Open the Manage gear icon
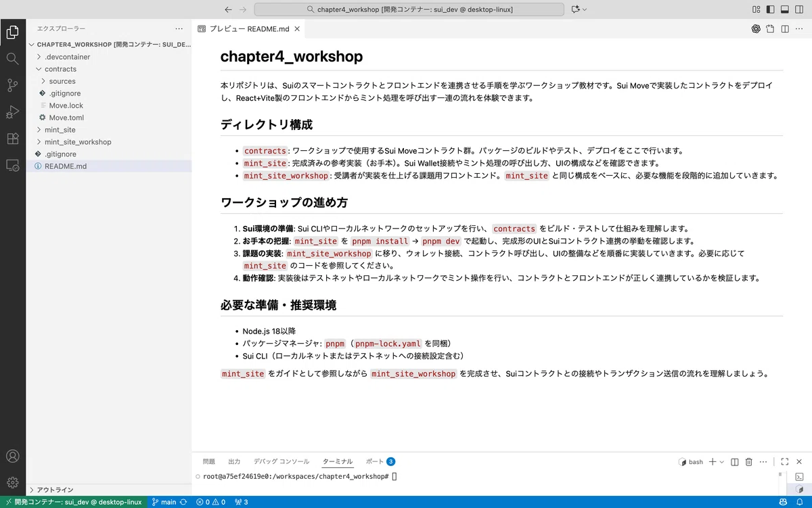 pos(12,482)
